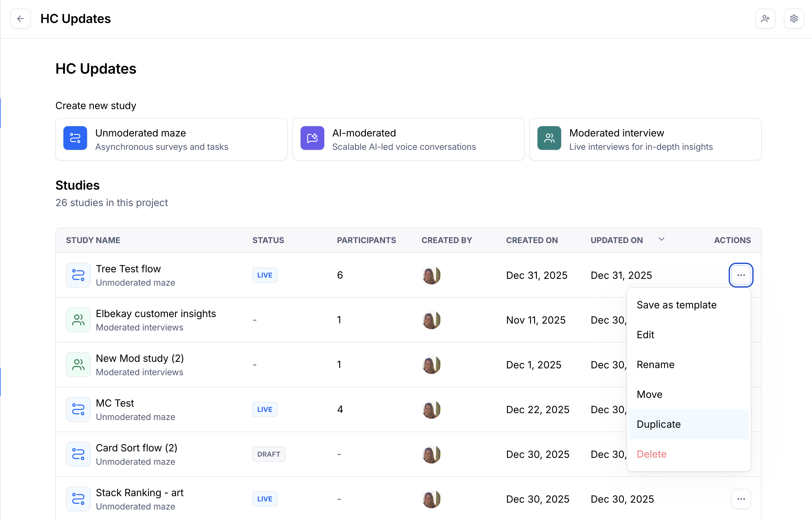Open the New Mod study (2) study

pyautogui.click(x=140, y=358)
